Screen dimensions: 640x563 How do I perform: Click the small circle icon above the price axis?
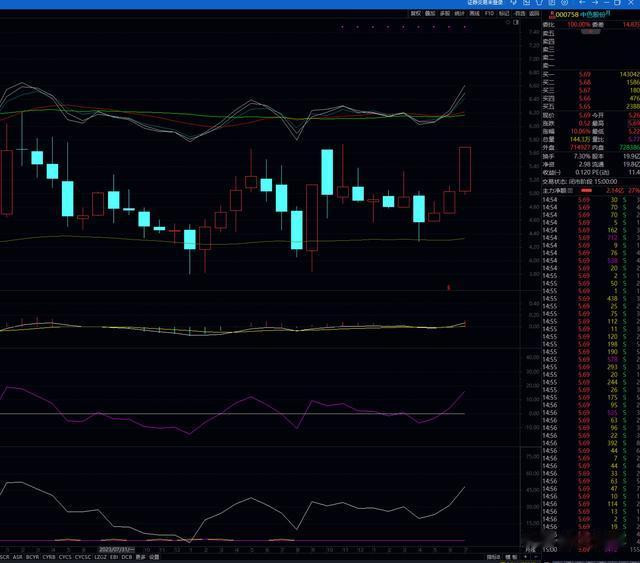coord(508,22)
